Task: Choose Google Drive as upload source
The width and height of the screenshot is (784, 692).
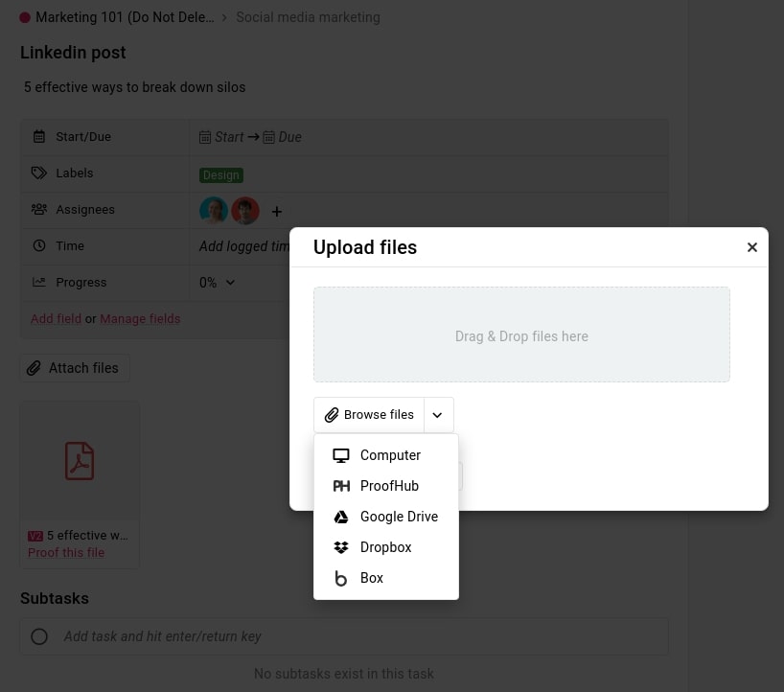Action: click(385, 516)
